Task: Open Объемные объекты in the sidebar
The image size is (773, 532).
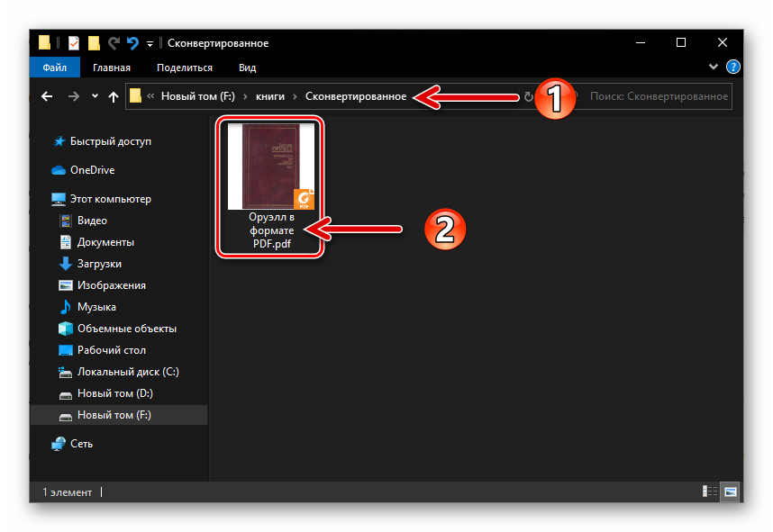Action: pos(127,329)
